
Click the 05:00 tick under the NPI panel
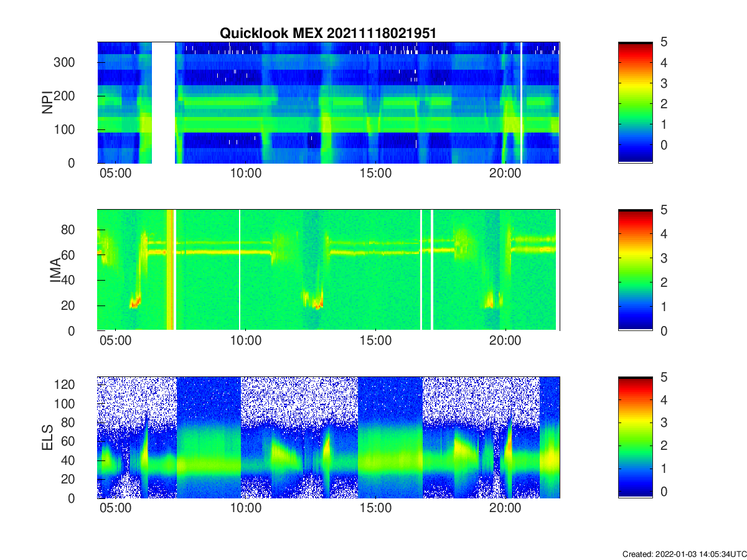click(x=116, y=174)
